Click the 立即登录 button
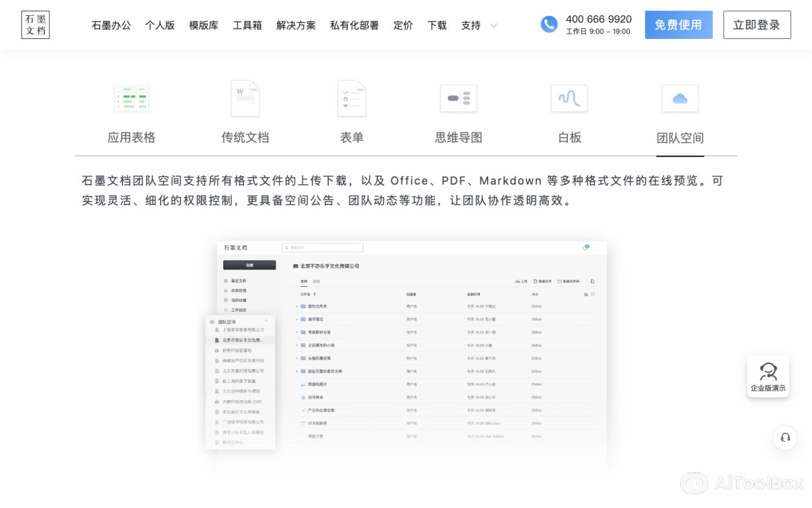This screenshot has width=812, height=508. tap(756, 24)
